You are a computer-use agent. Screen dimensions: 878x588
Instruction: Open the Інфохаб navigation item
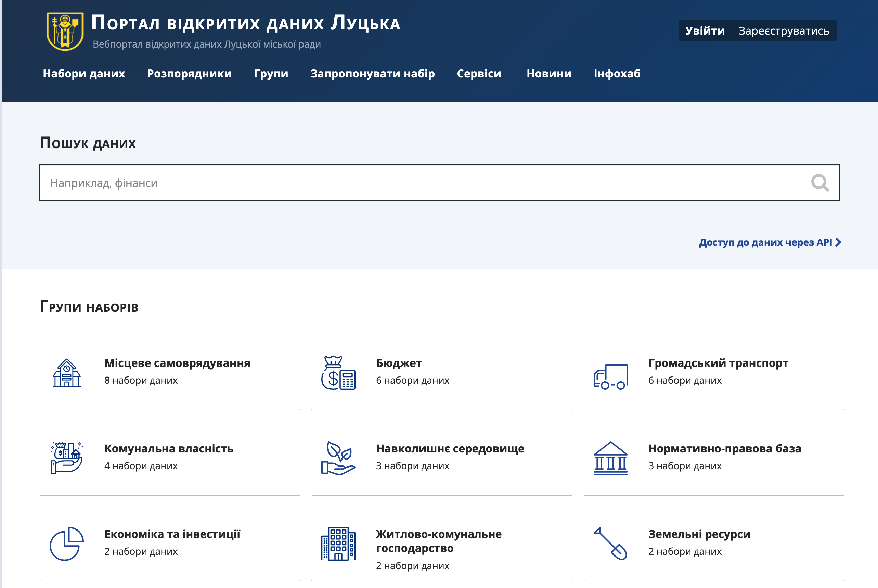click(x=617, y=74)
